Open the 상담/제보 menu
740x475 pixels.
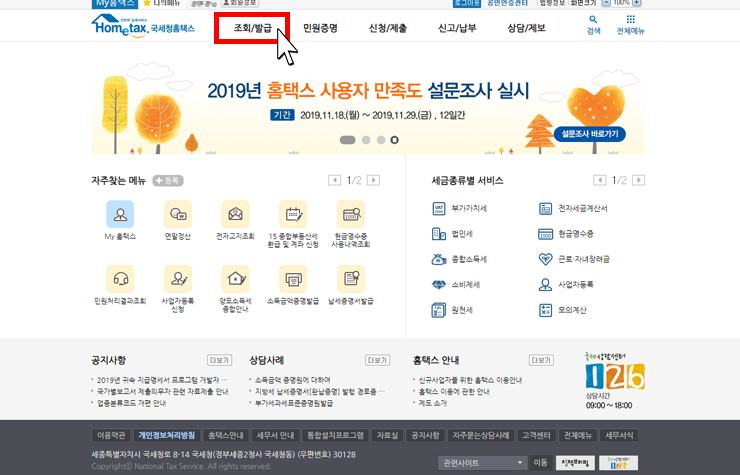coord(526,28)
